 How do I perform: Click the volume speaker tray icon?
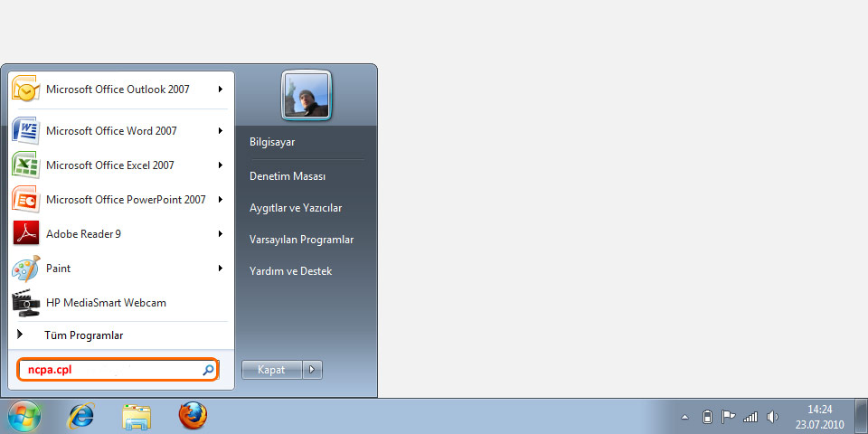772,417
